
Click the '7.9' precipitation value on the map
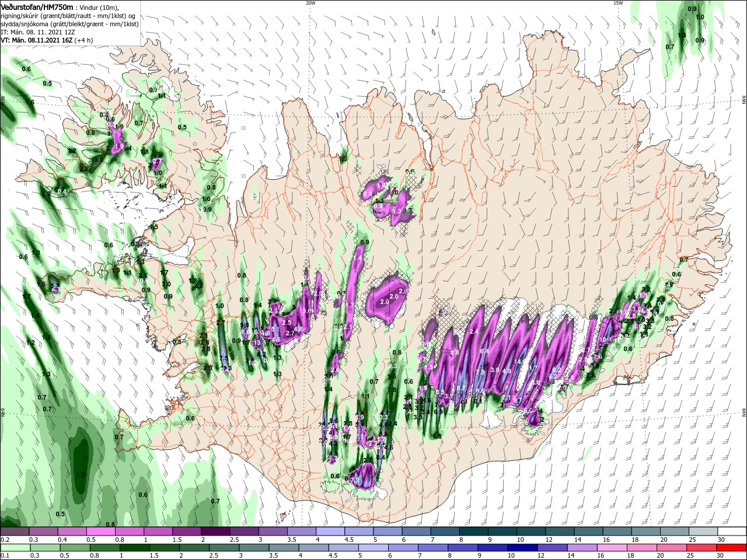click(x=480, y=372)
